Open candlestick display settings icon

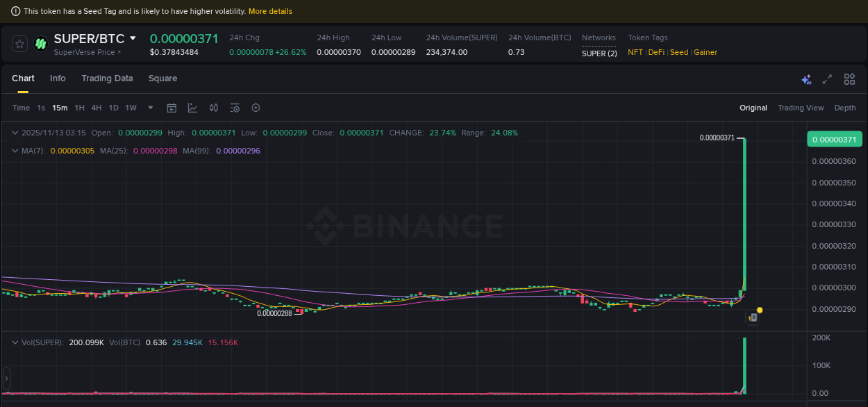pyautogui.click(x=213, y=108)
